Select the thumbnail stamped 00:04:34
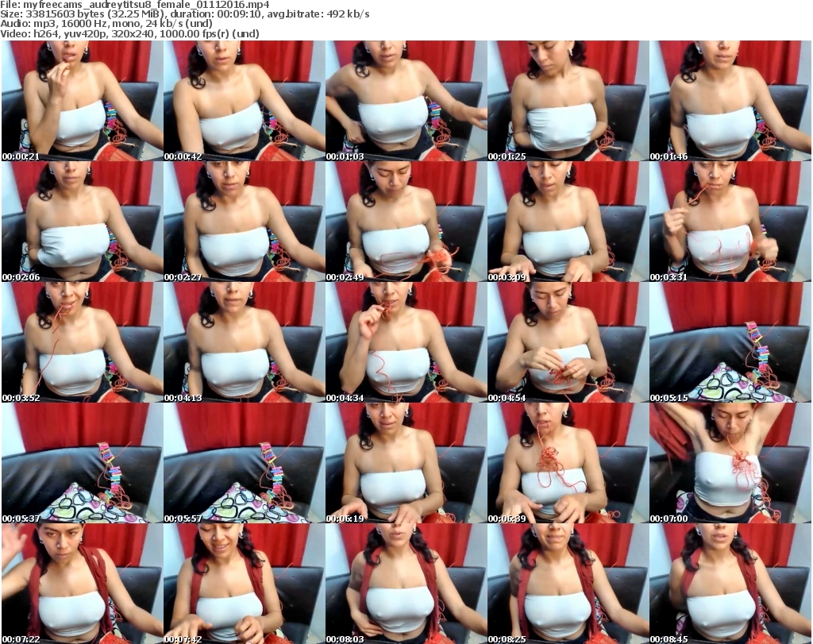 [x=406, y=342]
